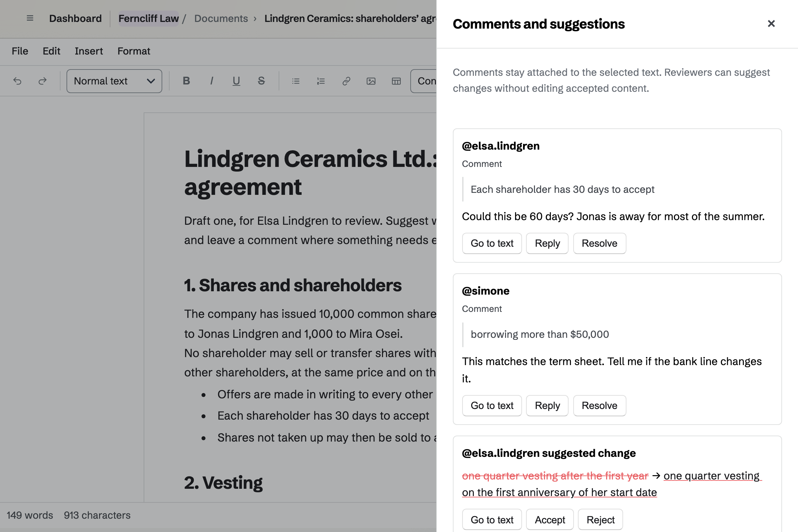Click the '149 words' status bar count
798x532 pixels.
(30, 515)
